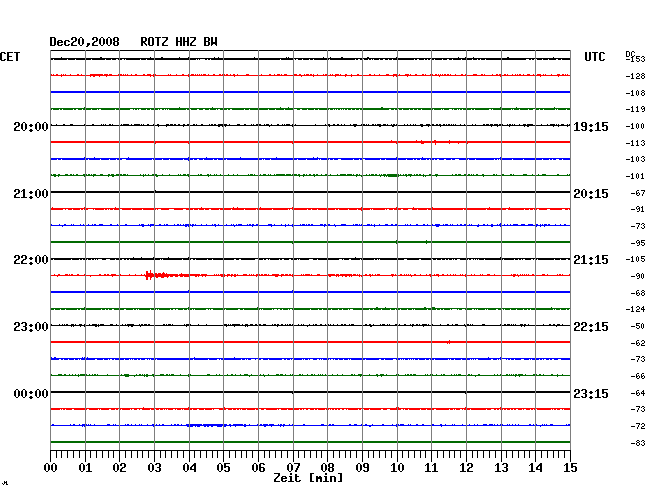Click the DC offset value -83

click(638, 443)
